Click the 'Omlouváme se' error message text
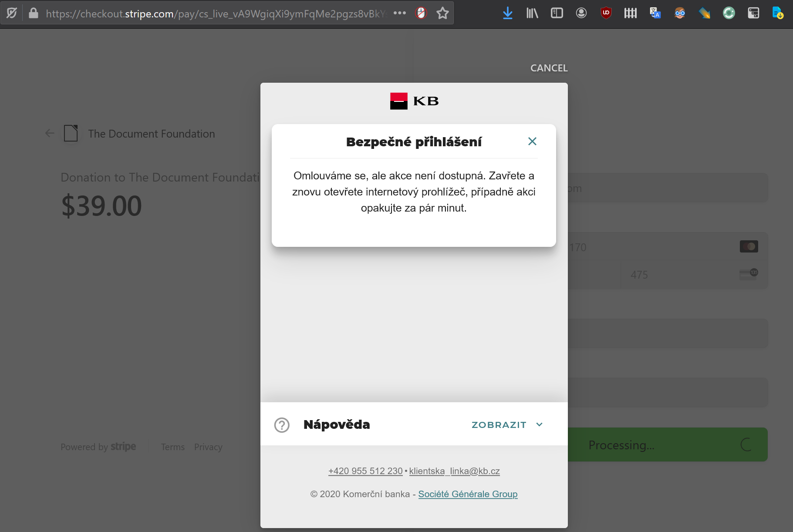 (414, 192)
